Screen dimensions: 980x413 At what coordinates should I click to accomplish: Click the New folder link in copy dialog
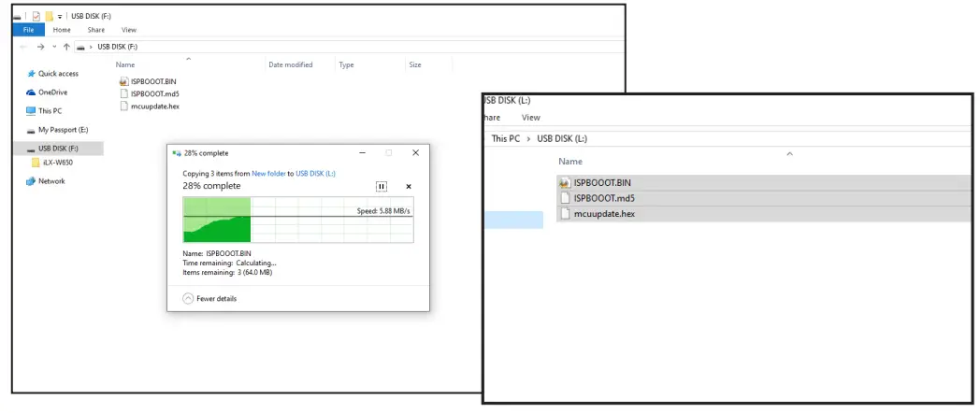(268, 174)
